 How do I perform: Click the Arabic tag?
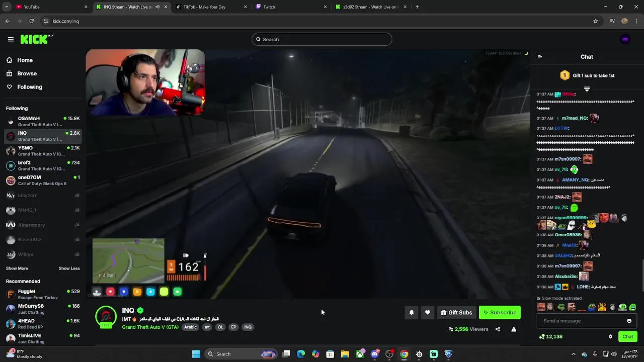click(190, 327)
